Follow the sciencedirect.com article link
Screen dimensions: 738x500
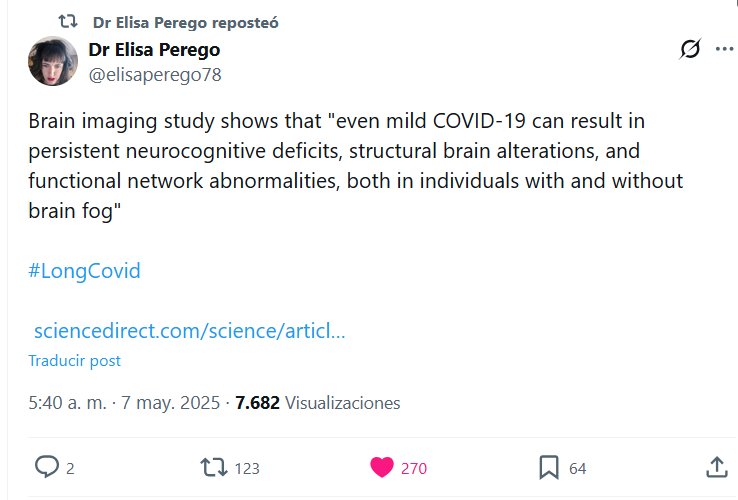click(x=190, y=331)
